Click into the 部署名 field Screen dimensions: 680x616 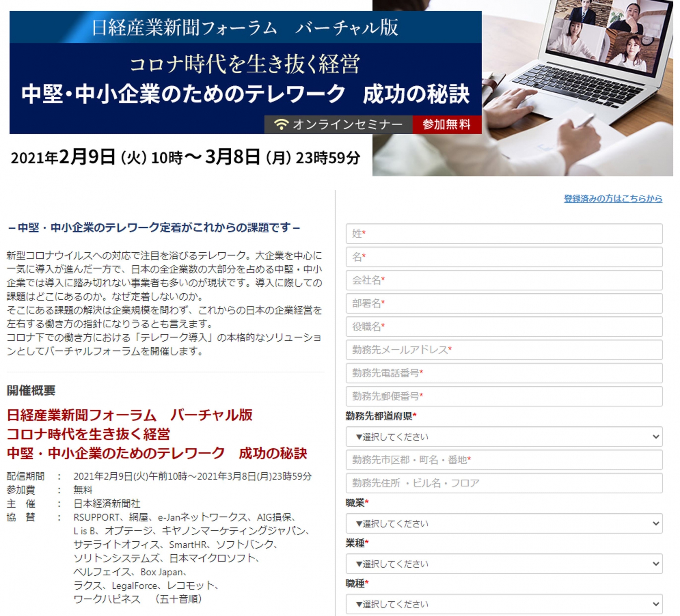tap(504, 303)
